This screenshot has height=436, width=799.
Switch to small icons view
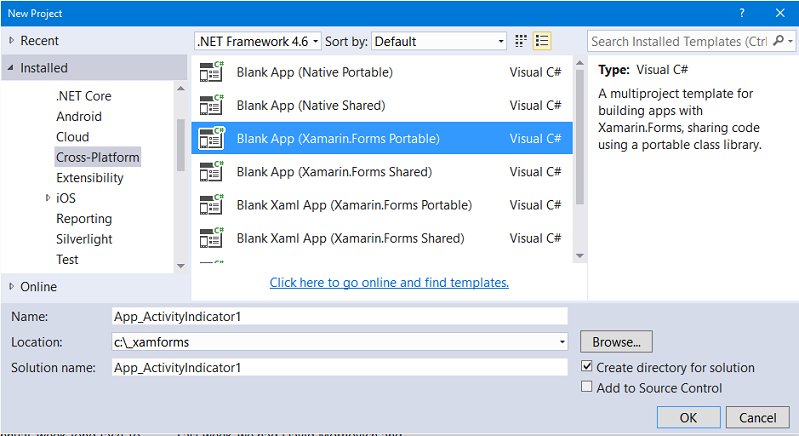coord(520,41)
